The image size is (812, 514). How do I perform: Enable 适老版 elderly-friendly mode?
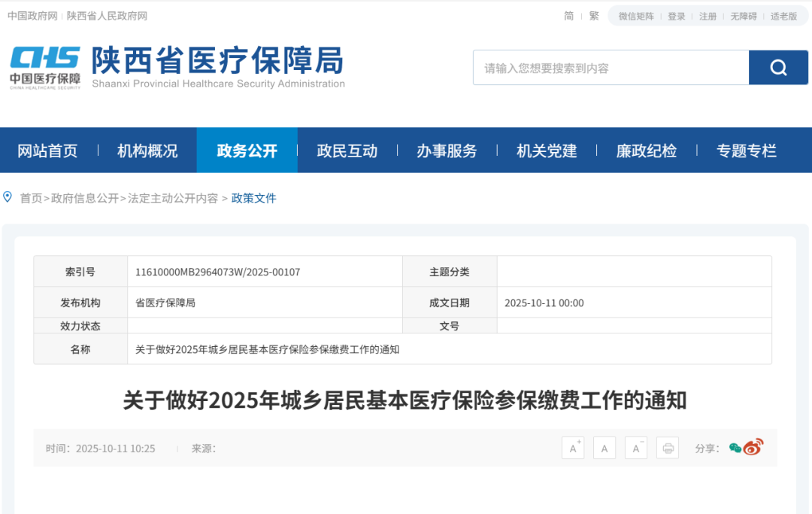point(783,17)
